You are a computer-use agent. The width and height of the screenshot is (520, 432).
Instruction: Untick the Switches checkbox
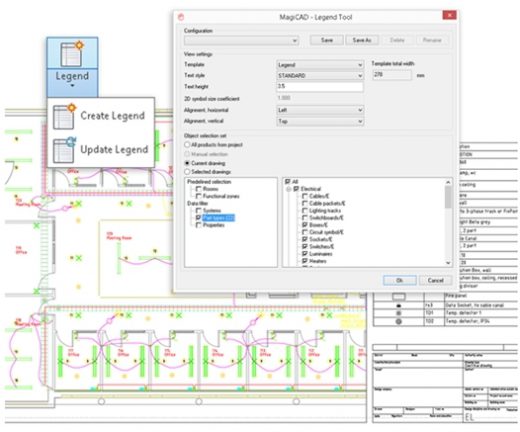305,247
